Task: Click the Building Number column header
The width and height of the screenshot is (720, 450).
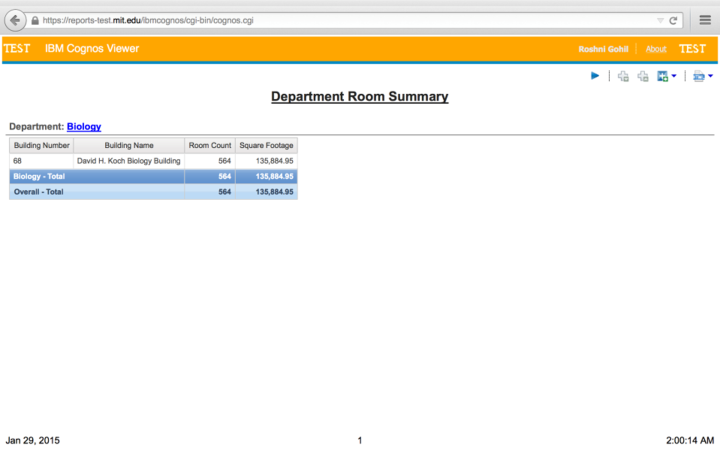Action: [x=41, y=145]
